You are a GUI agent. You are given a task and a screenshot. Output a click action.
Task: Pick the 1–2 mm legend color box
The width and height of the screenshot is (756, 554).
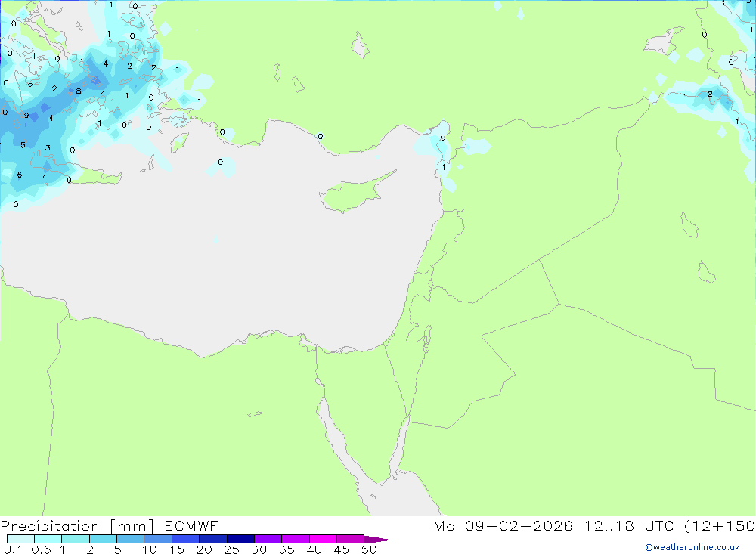[x=76, y=539]
